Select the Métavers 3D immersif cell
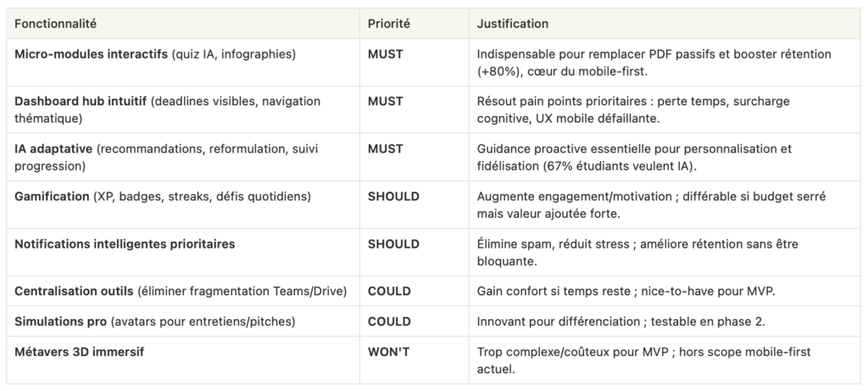868x391 pixels. coord(80,352)
